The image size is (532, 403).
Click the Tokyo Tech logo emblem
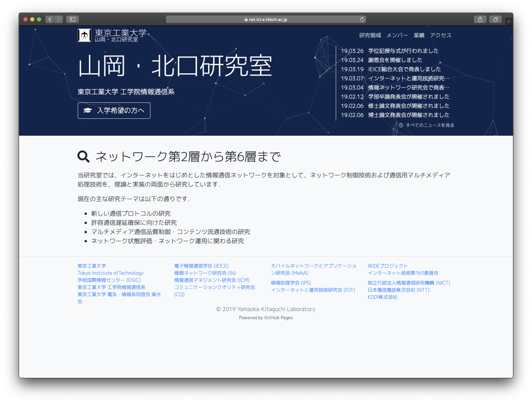84,35
